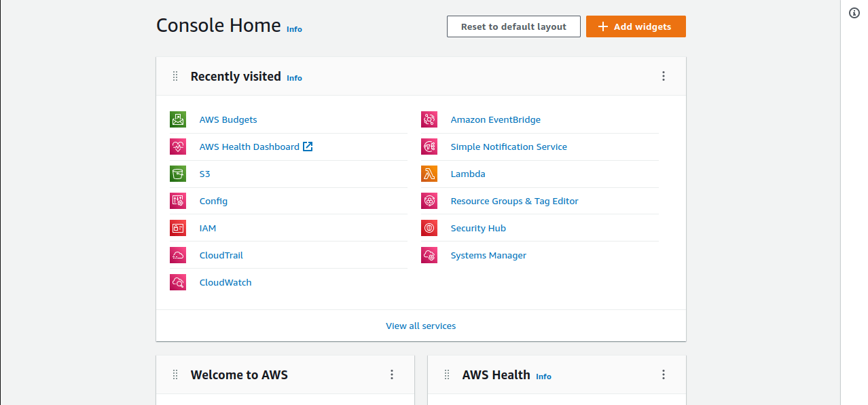
Task: Click the Amazon EventBridge icon
Action: click(429, 119)
